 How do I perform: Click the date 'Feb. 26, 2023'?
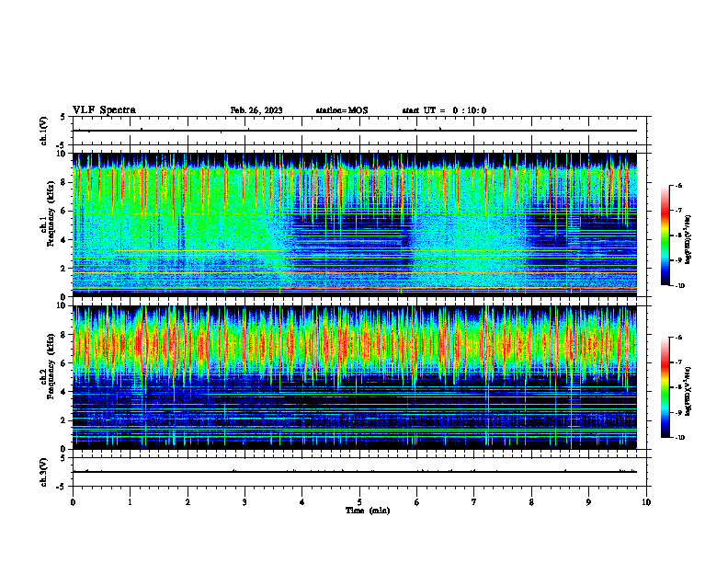tap(256, 110)
